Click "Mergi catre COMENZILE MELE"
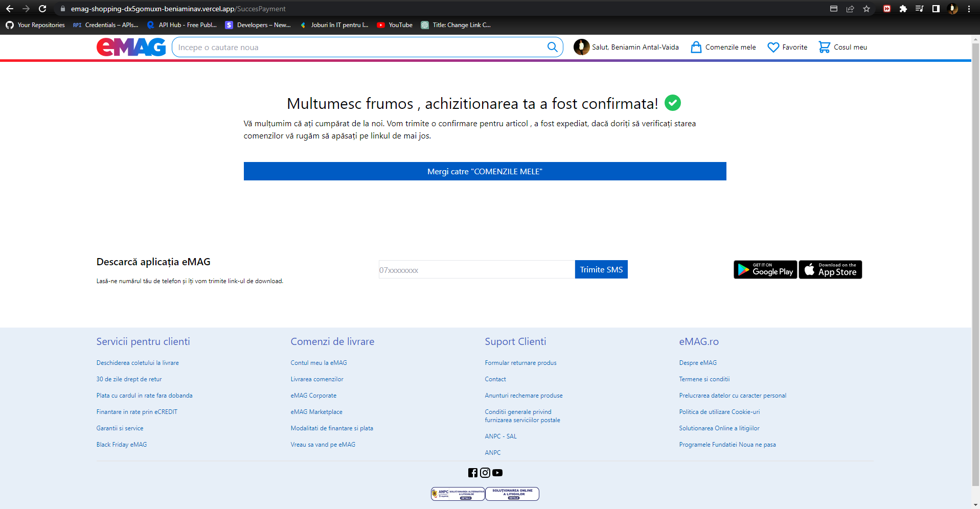The width and height of the screenshot is (980, 509). tap(485, 171)
